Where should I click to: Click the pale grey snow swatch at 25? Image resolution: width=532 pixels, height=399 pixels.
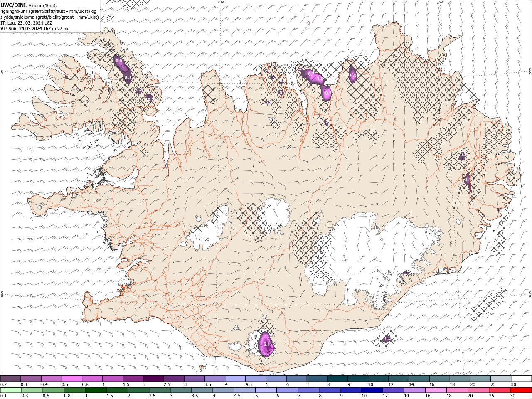[x=500, y=379]
